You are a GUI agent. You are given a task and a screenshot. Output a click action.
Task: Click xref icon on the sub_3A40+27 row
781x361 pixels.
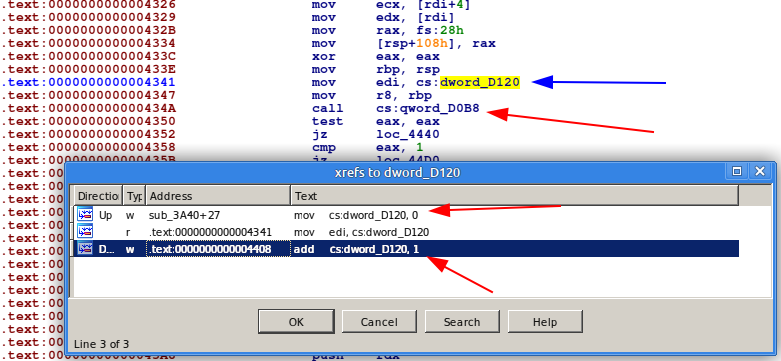tap(85, 215)
